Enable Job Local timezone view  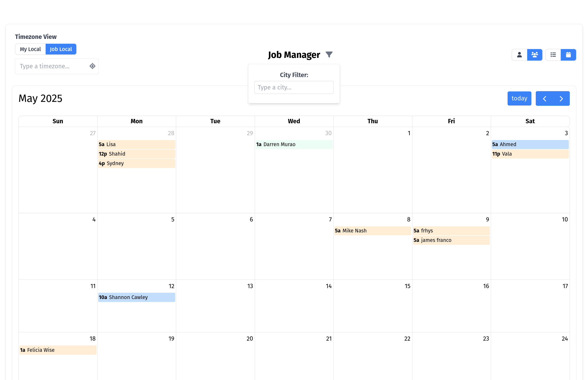click(61, 49)
